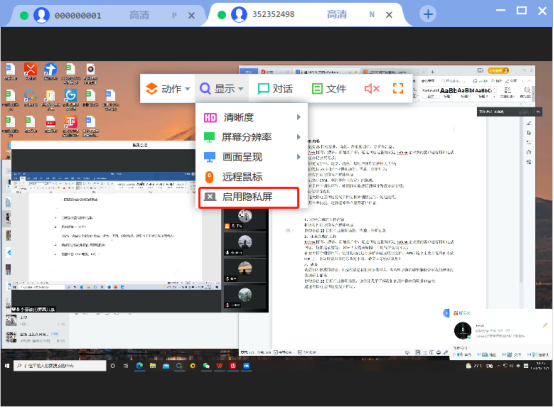
Task: Add a new connection with plus button
Action: pyautogui.click(x=428, y=14)
